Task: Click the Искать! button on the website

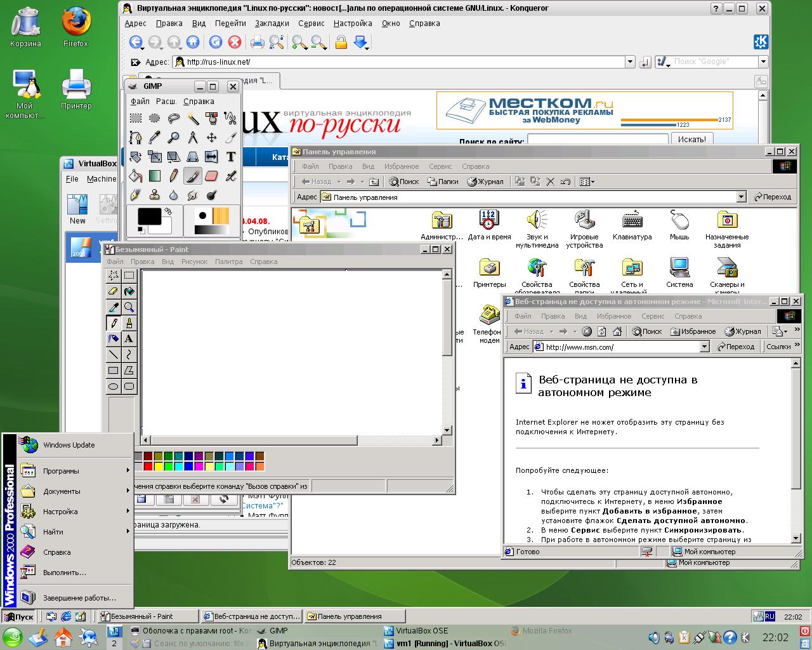Action: coord(691,139)
